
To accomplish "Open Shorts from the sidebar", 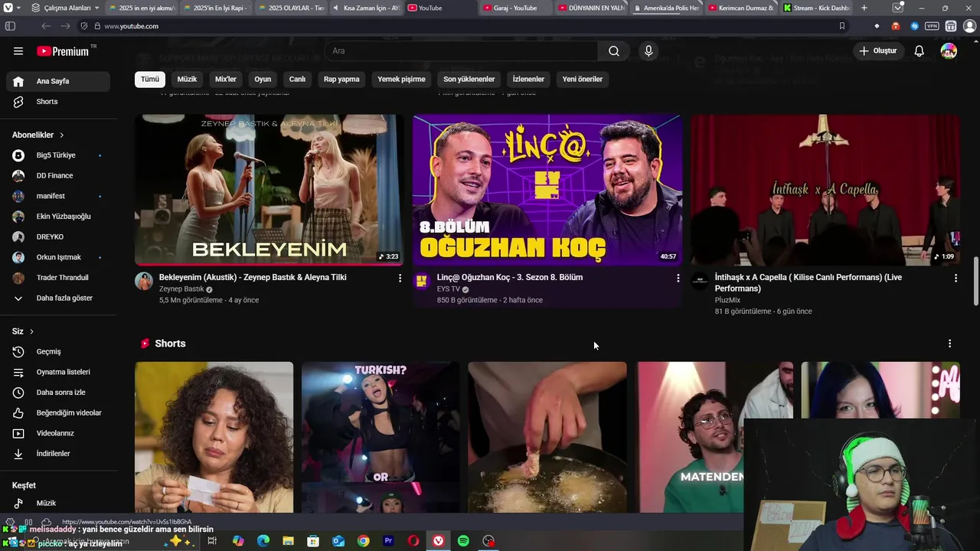I will pyautogui.click(x=58, y=102).
